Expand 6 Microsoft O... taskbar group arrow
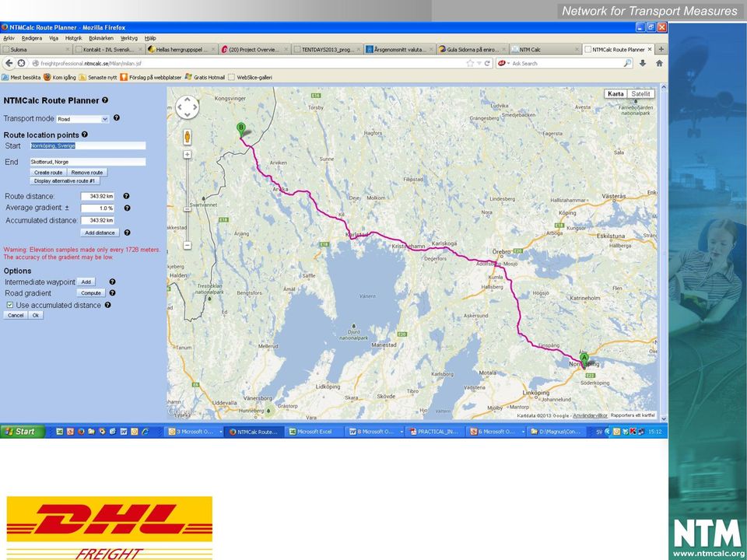The height and width of the screenshot is (560, 747). (x=523, y=432)
